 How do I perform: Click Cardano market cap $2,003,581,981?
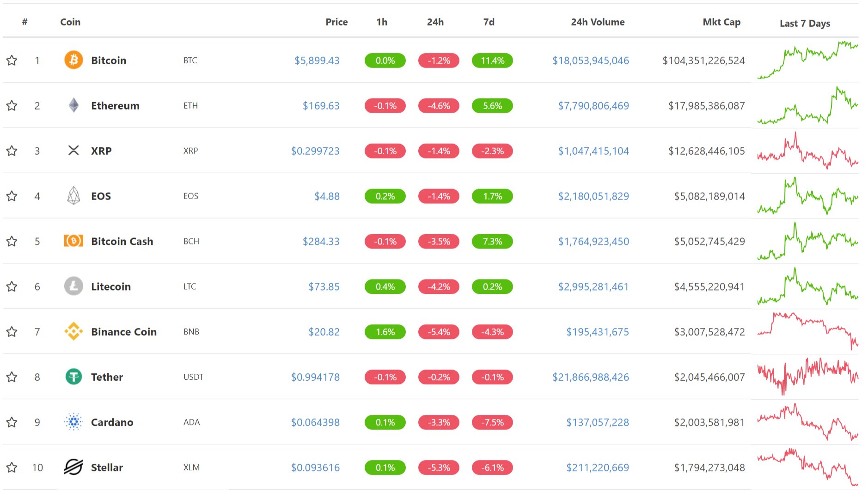tap(709, 423)
